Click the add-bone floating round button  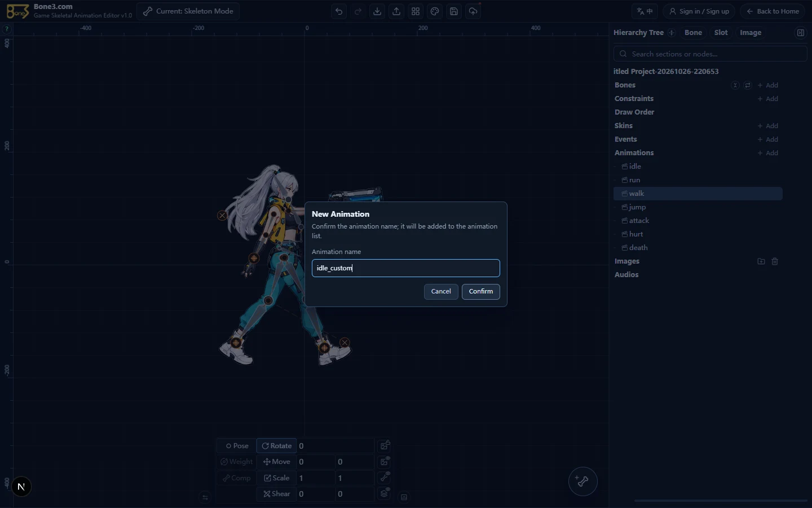(582, 481)
